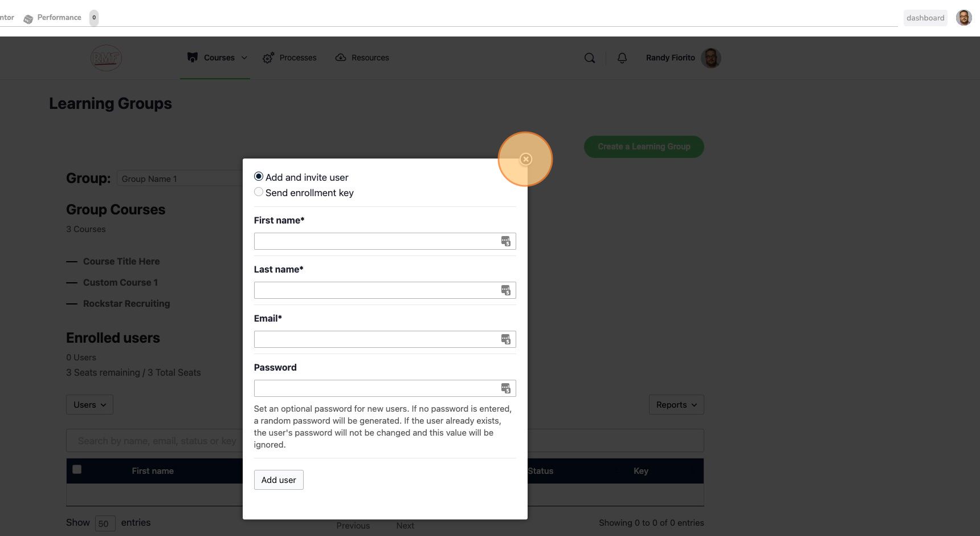The width and height of the screenshot is (980, 536).
Task: Open the Reports dropdown
Action: [676, 405]
